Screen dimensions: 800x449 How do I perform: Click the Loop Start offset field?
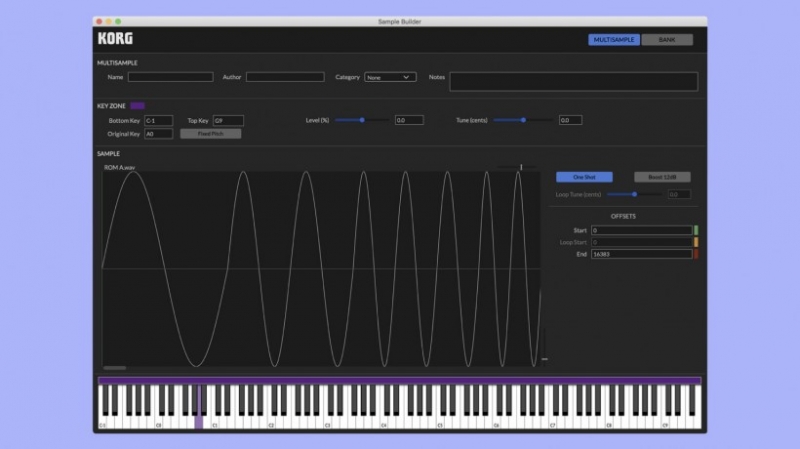[x=641, y=242]
